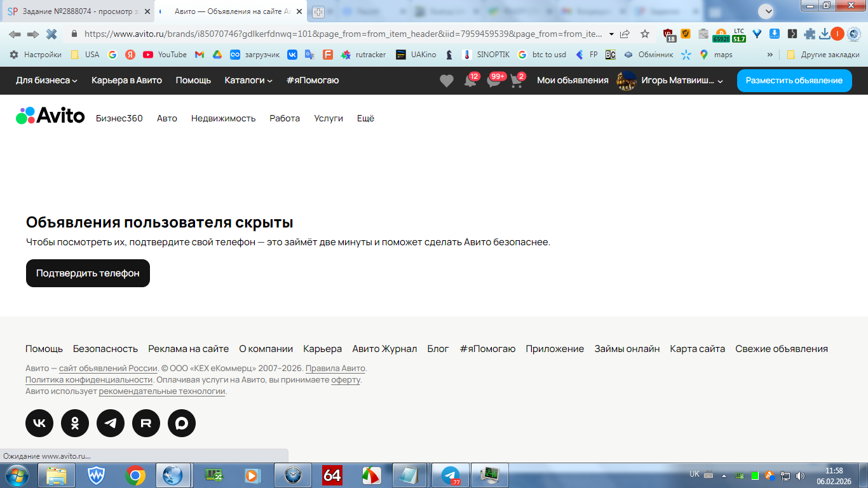This screenshot has height=488, width=868.
Task: Go forward in browser history
Action: click(x=33, y=34)
